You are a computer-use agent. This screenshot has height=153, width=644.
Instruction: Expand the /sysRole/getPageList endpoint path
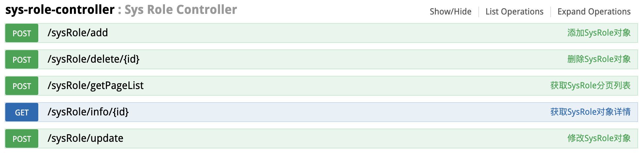(x=96, y=86)
